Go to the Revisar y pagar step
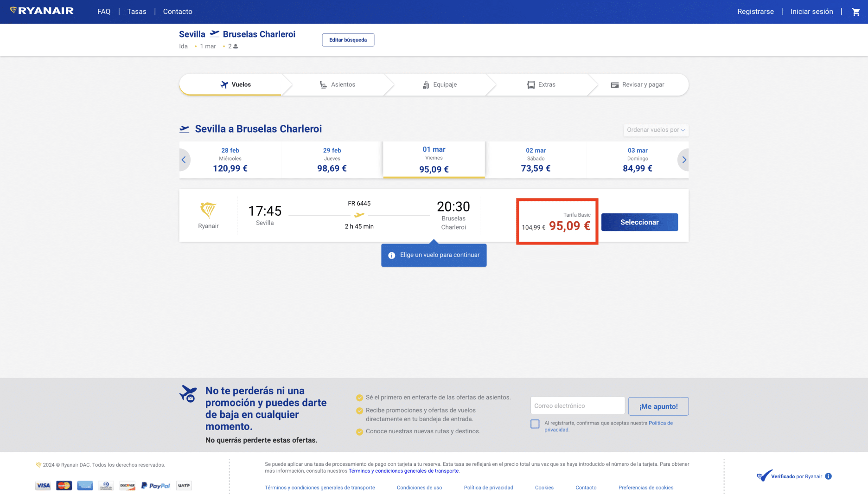868x501 pixels. click(638, 84)
